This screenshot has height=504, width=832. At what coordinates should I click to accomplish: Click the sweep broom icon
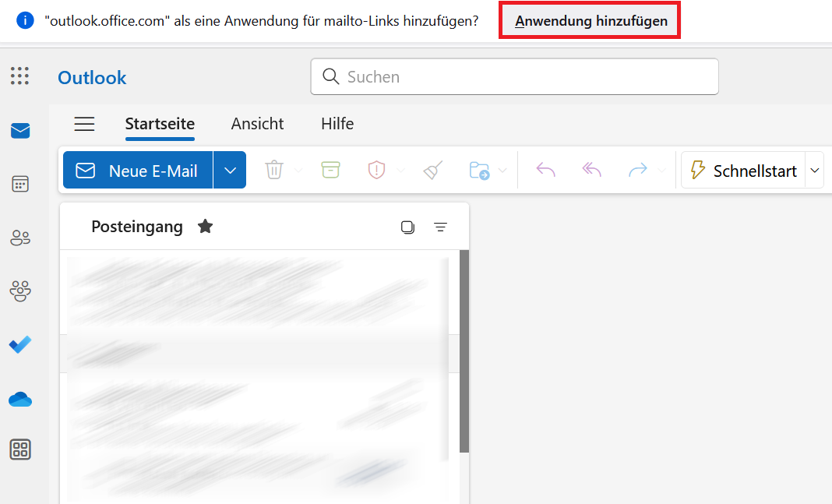tap(433, 171)
